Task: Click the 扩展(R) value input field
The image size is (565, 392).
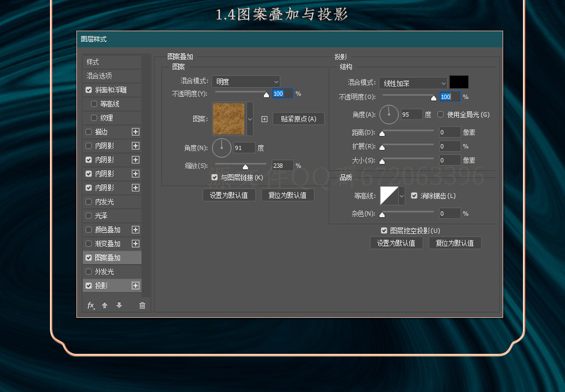Action: [x=450, y=146]
